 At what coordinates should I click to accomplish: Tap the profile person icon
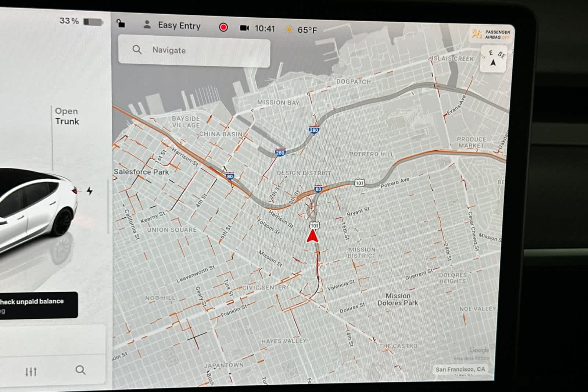147,25
